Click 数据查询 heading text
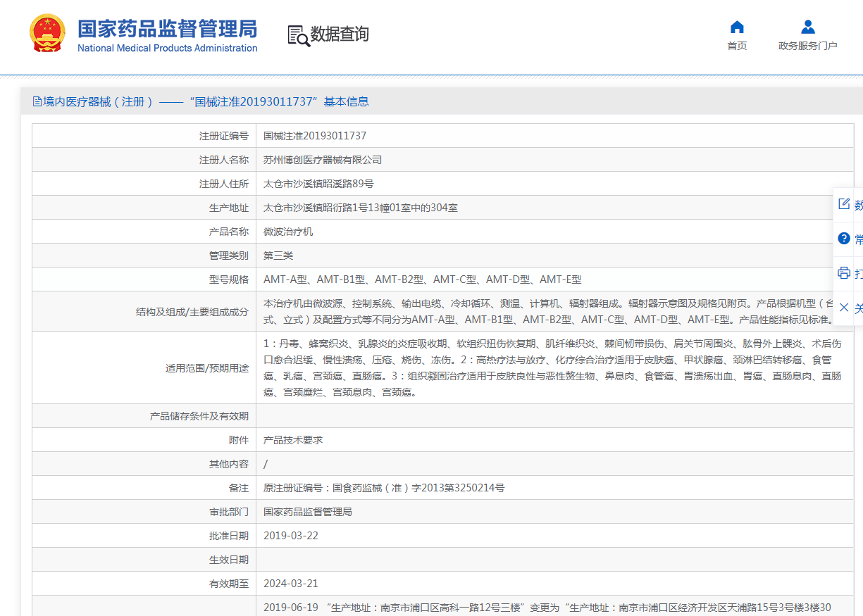Viewport: 863px width, 616px height. (340, 34)
